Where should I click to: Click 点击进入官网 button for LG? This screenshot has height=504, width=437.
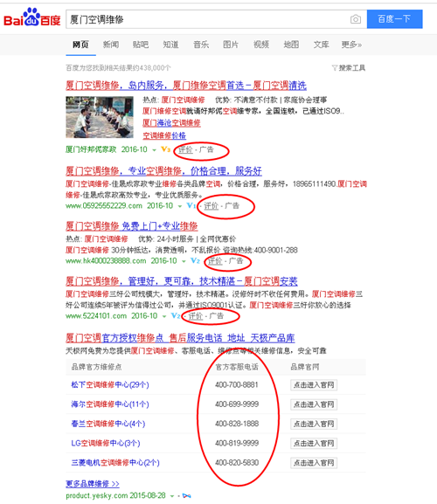314,443
